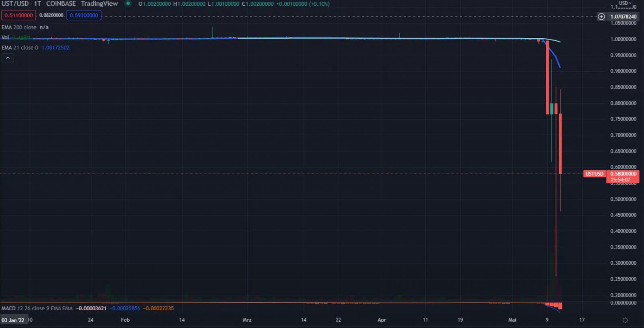Screen dimensions: 644x328
Task: Click the EMA 21 value 1.00172502
Action: point(56,48)
